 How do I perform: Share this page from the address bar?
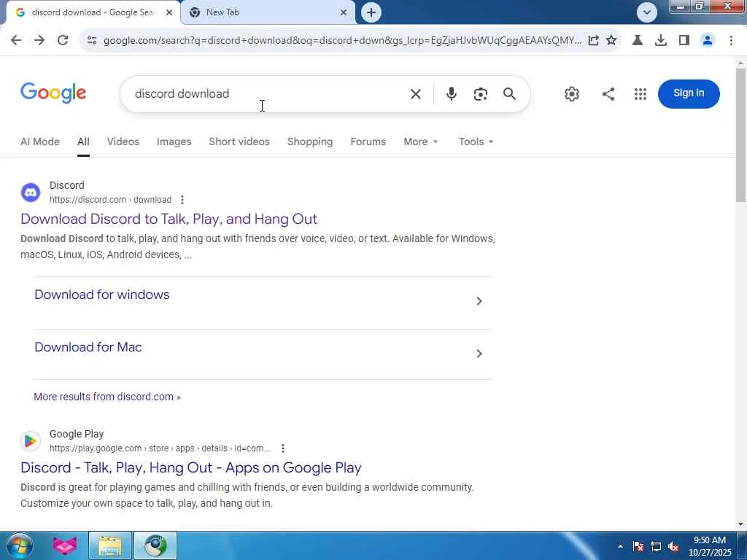pos(593,41)
